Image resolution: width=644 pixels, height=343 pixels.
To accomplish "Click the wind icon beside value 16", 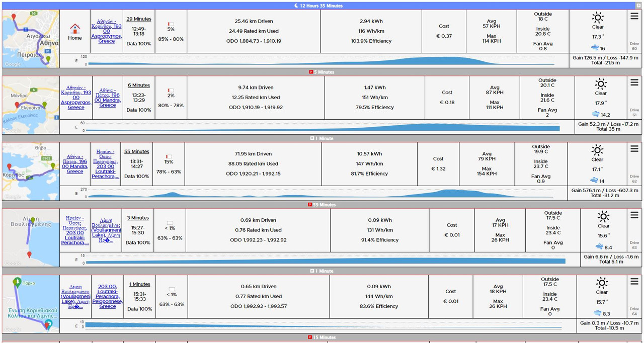I will tap(594, 48).
